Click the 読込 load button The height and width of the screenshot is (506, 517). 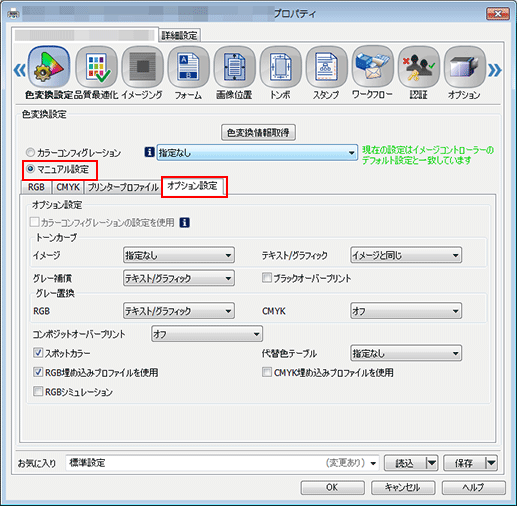(405, 463)
